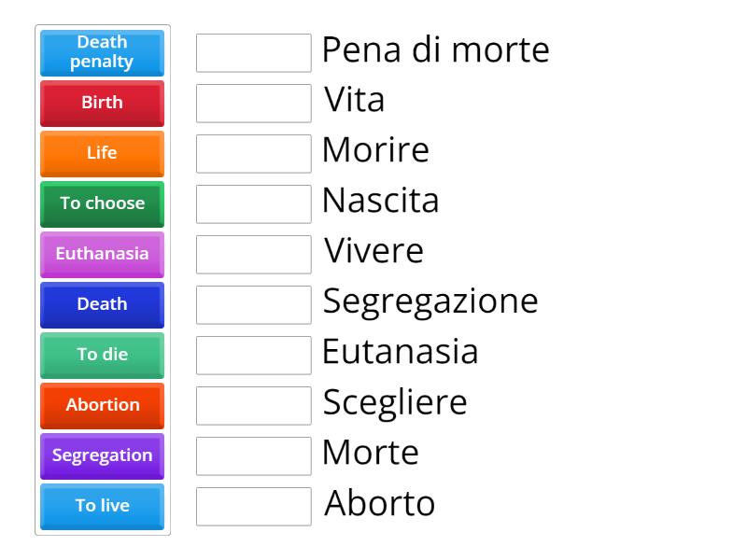Click the answer box for 'Segregazione'

click(253, 305)
